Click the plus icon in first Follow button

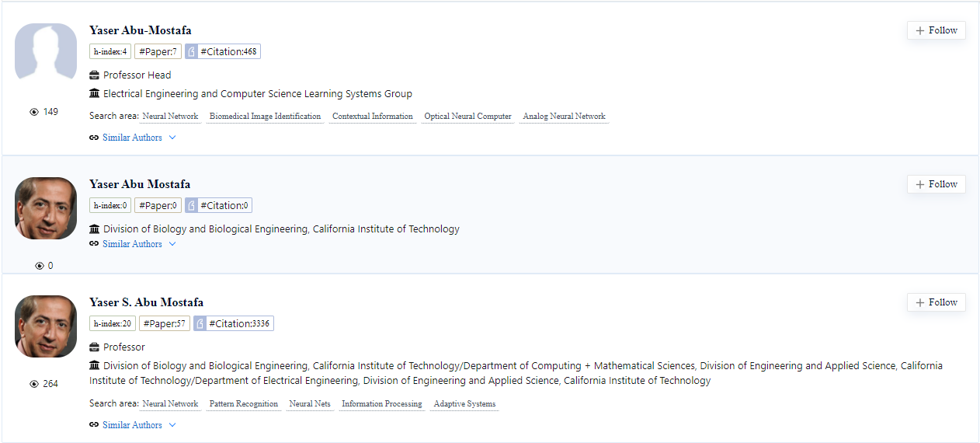tap(920, 30)
